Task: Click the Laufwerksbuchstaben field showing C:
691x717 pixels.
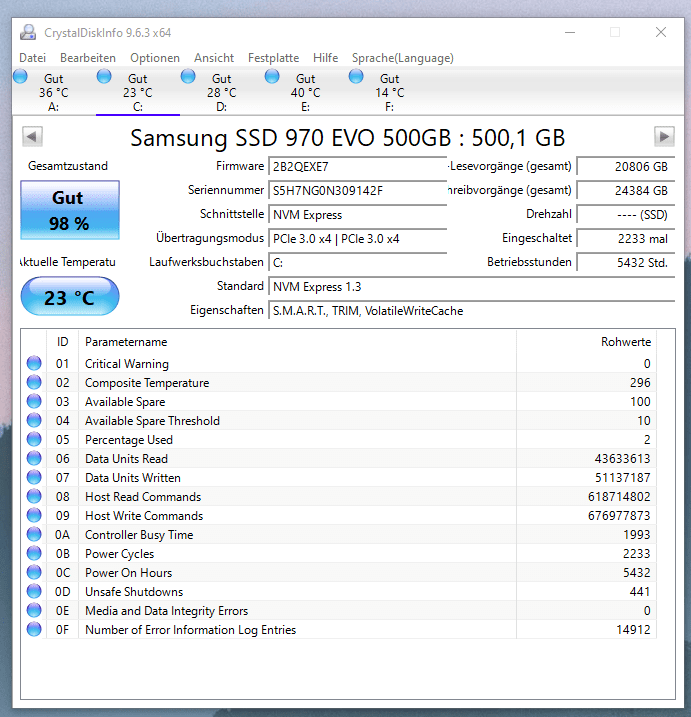Action: pyautogui.click(x=357, y=262)
